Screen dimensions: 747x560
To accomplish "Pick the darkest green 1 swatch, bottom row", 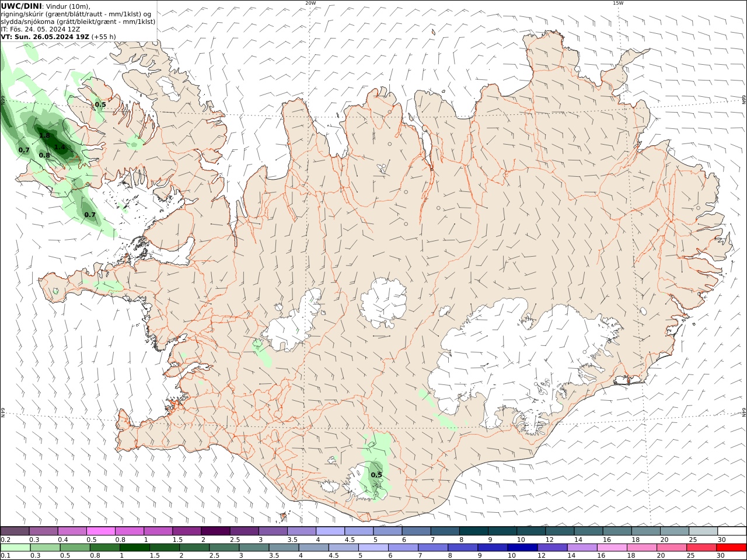I will [135, 548].
